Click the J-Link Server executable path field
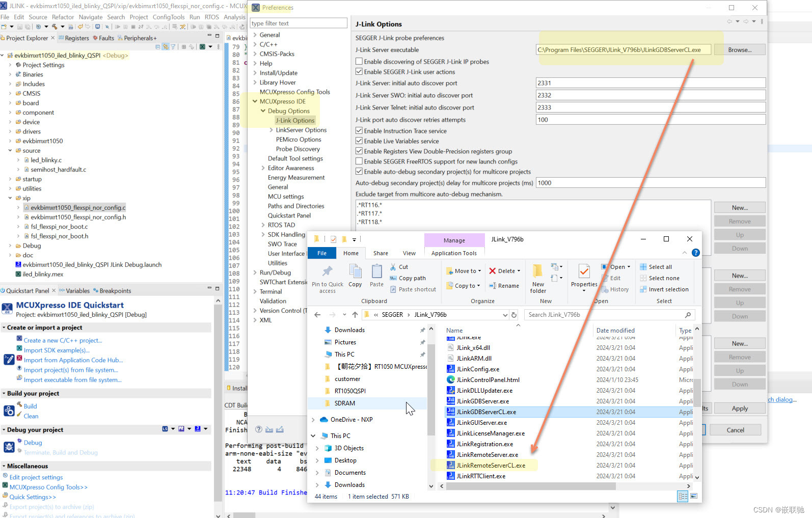The width and height of the screenshot is (812, 518). (624, 50)
